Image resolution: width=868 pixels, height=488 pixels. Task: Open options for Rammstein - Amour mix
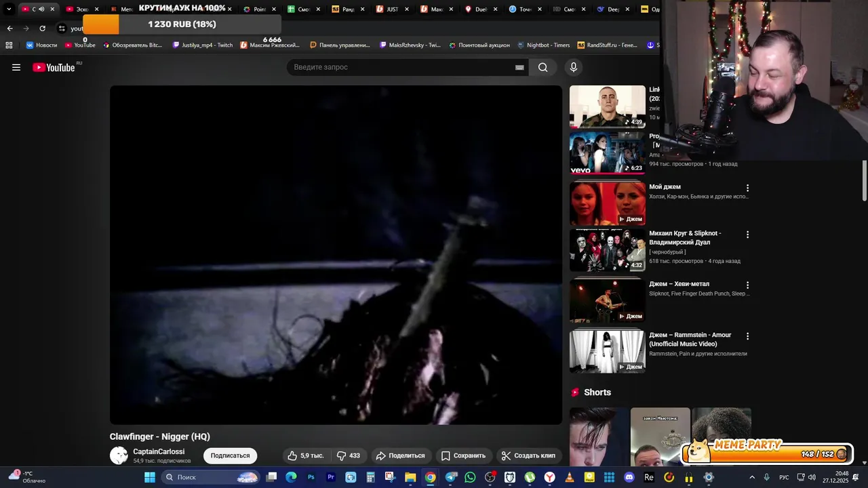point(747,336)
